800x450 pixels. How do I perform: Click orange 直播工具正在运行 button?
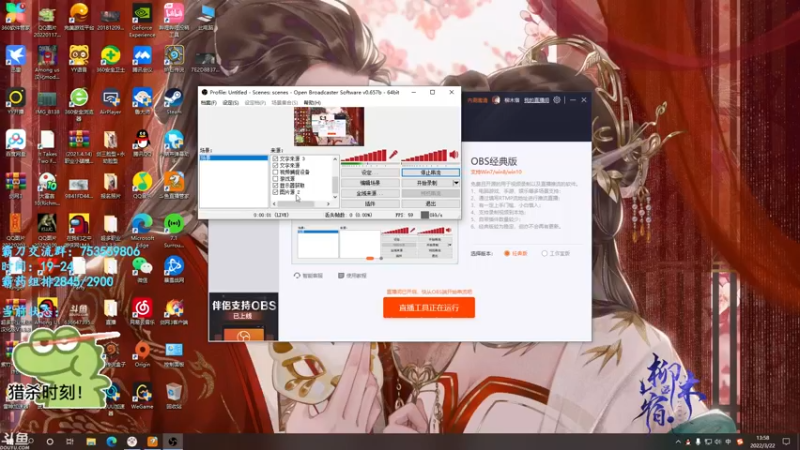click(429, 308)
